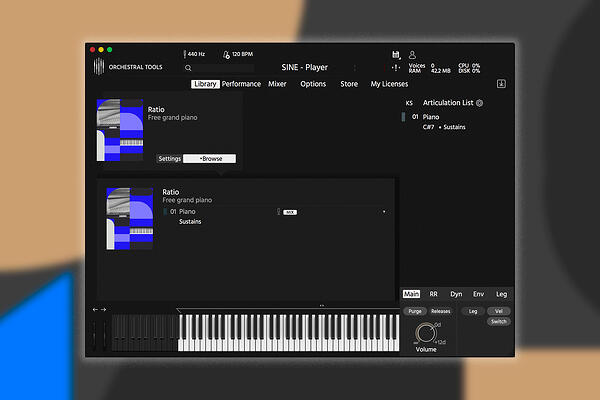Click the left arrow above the keyboard
The width and height of the screenshot is (600, 400).
(x=95, y=309)
